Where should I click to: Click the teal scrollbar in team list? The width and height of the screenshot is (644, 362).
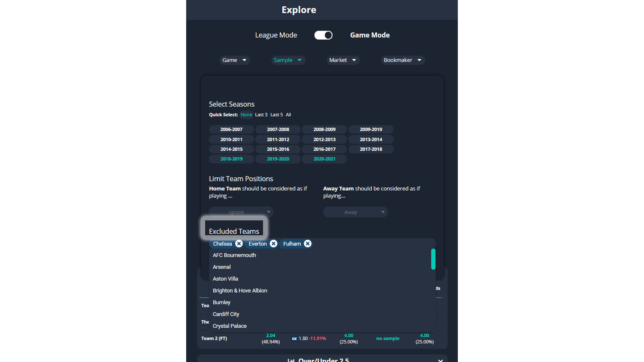click(x=433, y=259)
